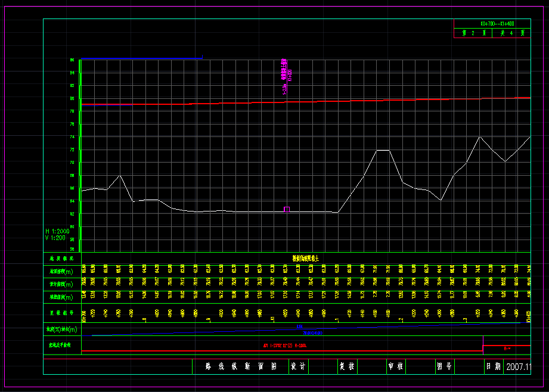
Task: Click the date value 2007.11
Action: point(517,367)
